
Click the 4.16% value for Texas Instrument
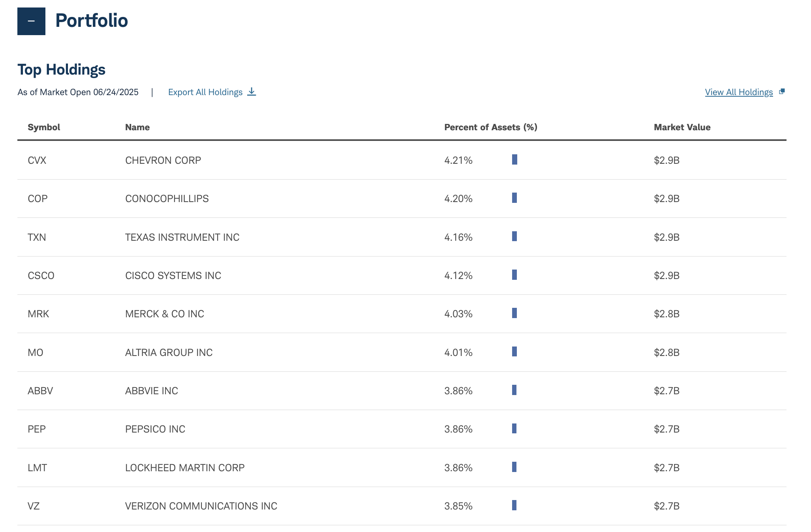click(x=458, y=237)
